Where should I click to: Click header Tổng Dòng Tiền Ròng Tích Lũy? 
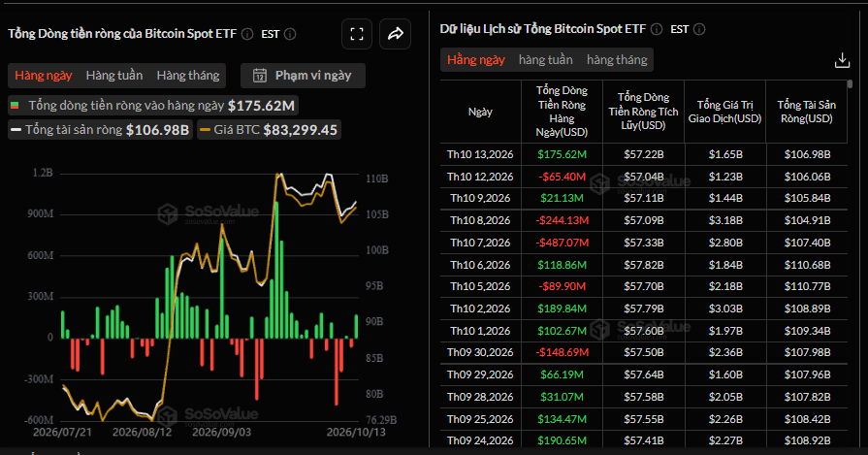point(643,112)
